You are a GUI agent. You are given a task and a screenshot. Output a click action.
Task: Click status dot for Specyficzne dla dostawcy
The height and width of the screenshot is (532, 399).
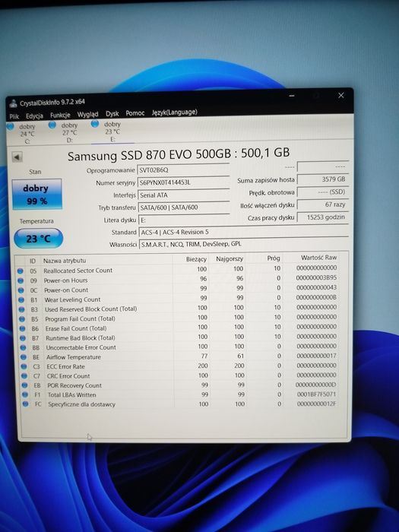(x=25, y=404)
